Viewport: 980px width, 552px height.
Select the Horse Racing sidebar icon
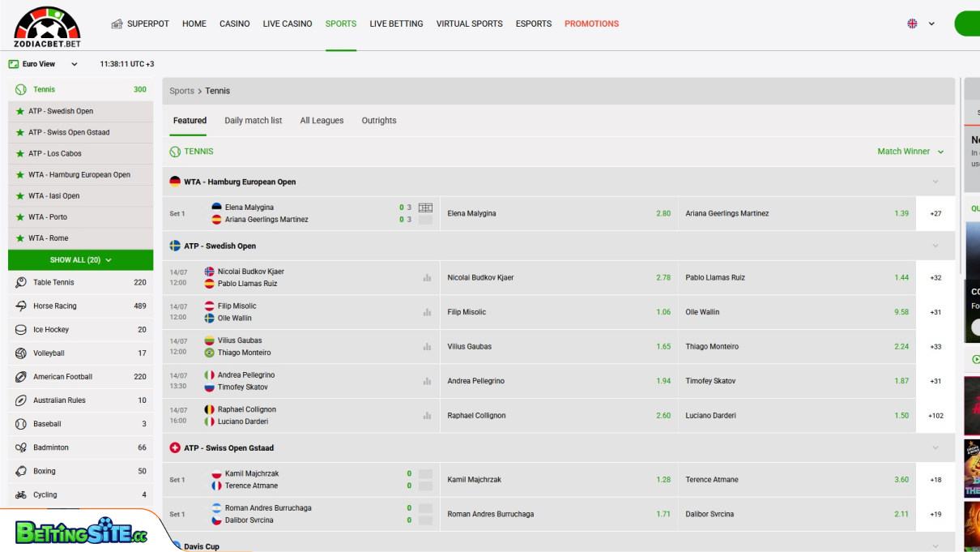(21, 306)
